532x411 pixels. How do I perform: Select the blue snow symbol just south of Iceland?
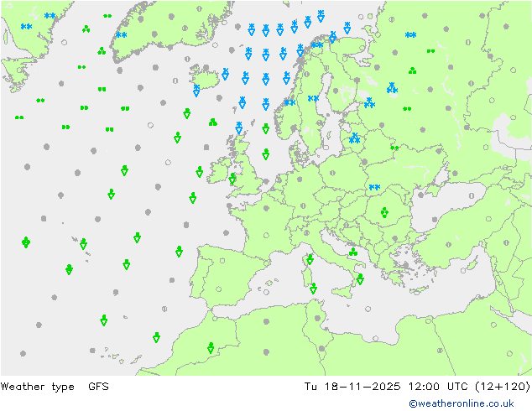pos(196,91)
